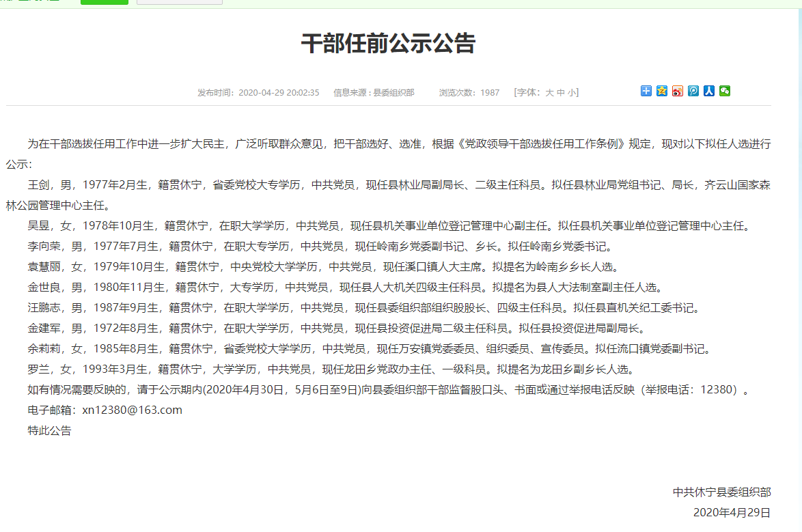Image resolution: width=802 pixels, height=532 pixels.
Task: Click the name 吴昱 in the list
Action: [38, 225]
